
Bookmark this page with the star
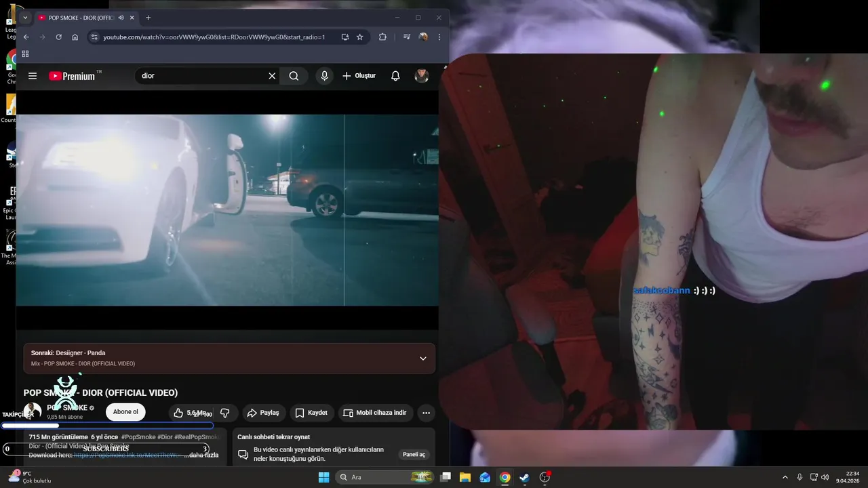tap(360, 37)
